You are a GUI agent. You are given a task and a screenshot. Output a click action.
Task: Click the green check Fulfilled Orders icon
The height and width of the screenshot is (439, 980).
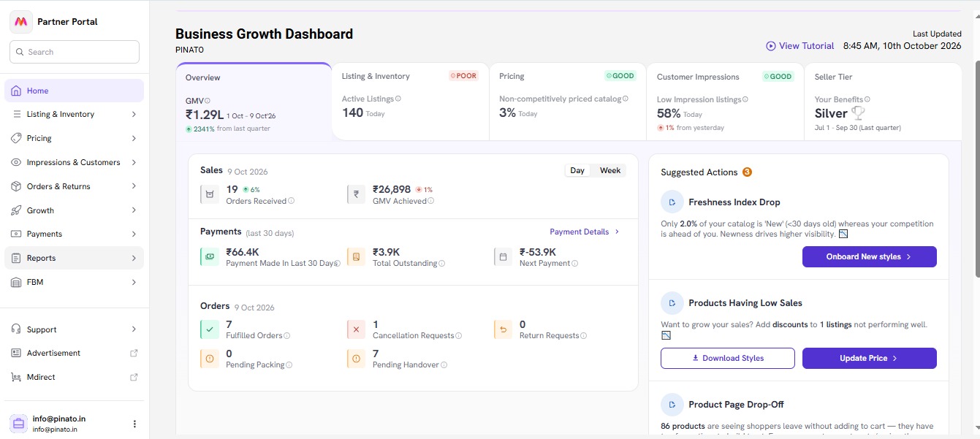tap(210, 329)
